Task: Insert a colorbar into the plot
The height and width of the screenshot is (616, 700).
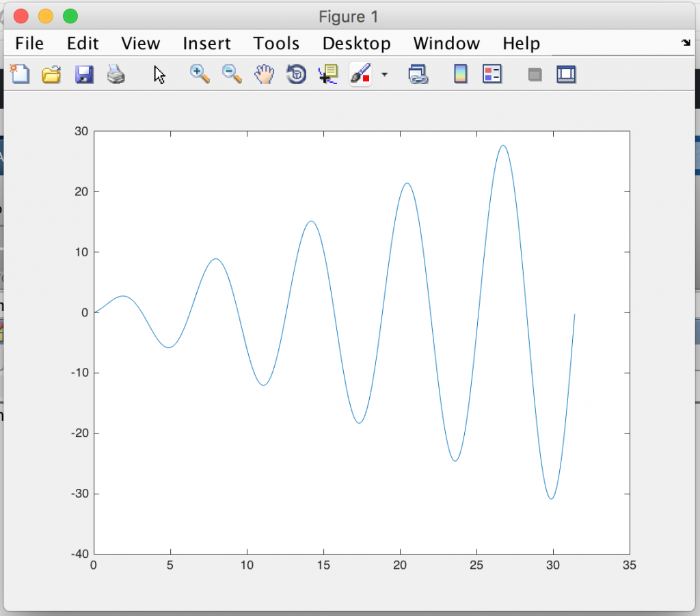Action: [459, 75]
